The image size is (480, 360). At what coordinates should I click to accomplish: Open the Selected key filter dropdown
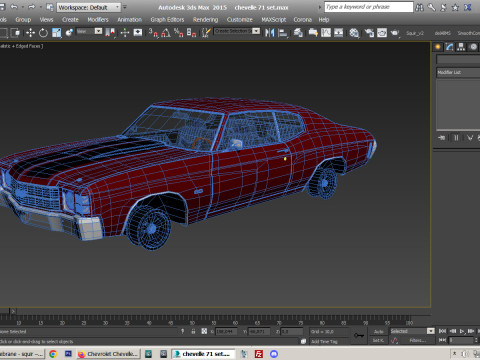(413, 331)
